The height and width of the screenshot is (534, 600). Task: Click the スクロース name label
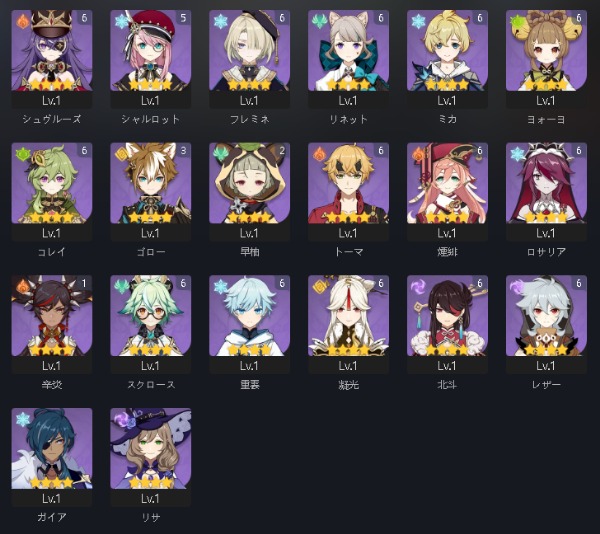click(x=151, y=384)
